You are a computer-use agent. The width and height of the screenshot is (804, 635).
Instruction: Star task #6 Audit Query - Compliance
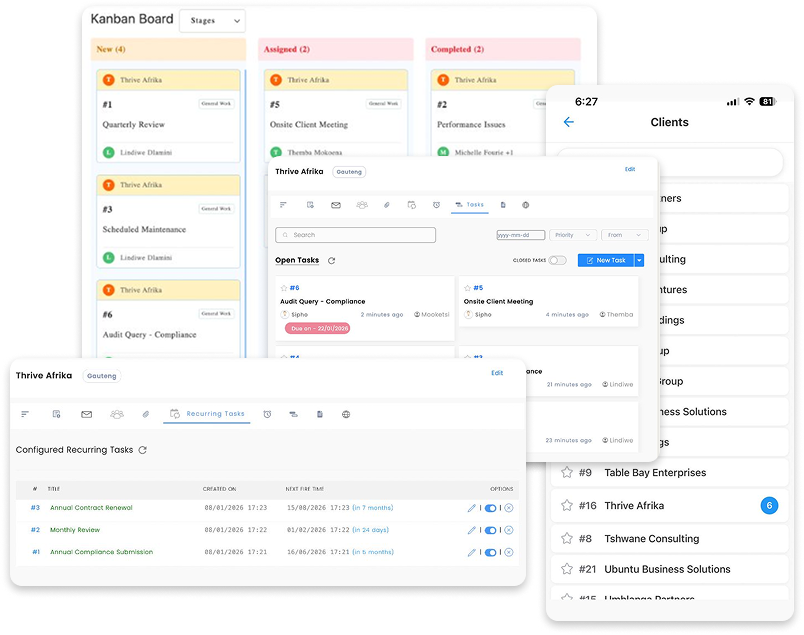pos(284,288)
